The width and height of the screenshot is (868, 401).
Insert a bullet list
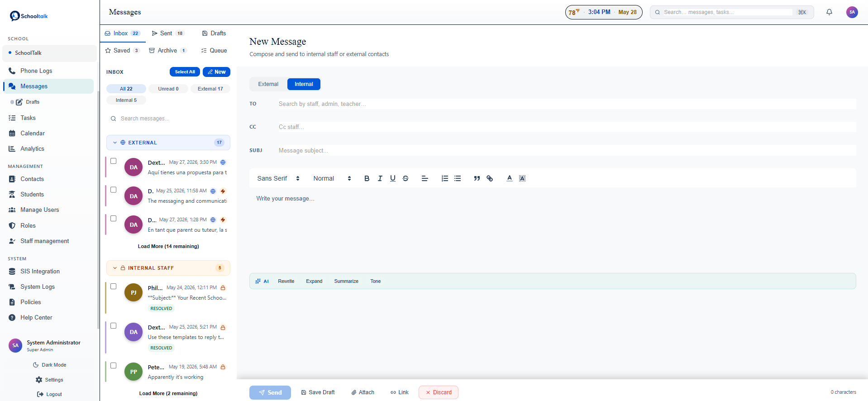[458, 178]
